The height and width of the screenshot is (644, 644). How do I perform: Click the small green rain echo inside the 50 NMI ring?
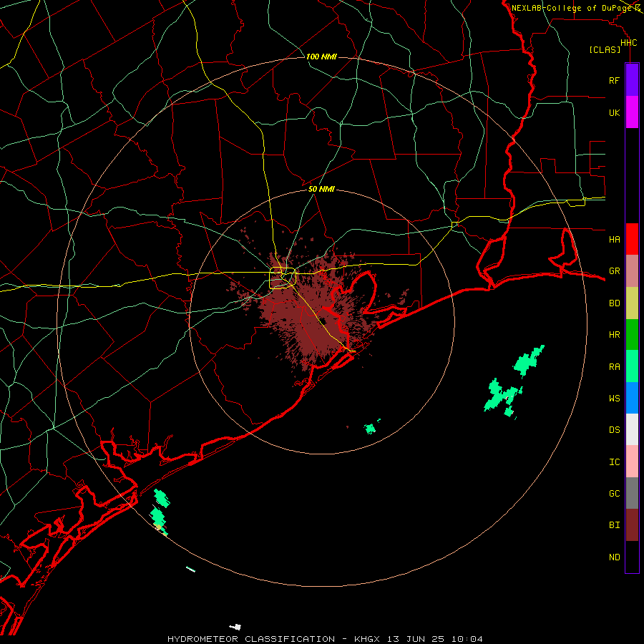[x=370, y=429]
